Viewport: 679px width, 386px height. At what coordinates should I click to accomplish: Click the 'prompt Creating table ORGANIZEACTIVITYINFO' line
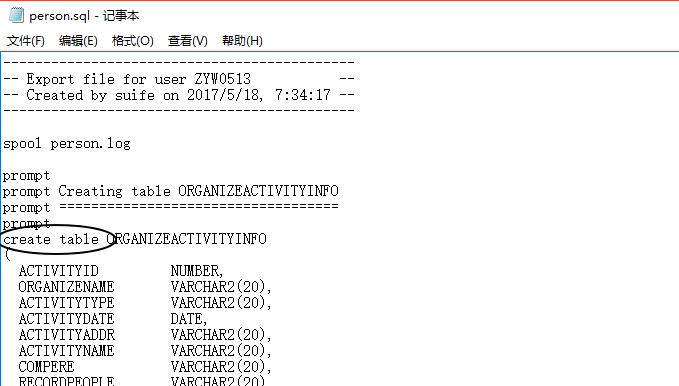pyautogui.click(x=171, y=191)
